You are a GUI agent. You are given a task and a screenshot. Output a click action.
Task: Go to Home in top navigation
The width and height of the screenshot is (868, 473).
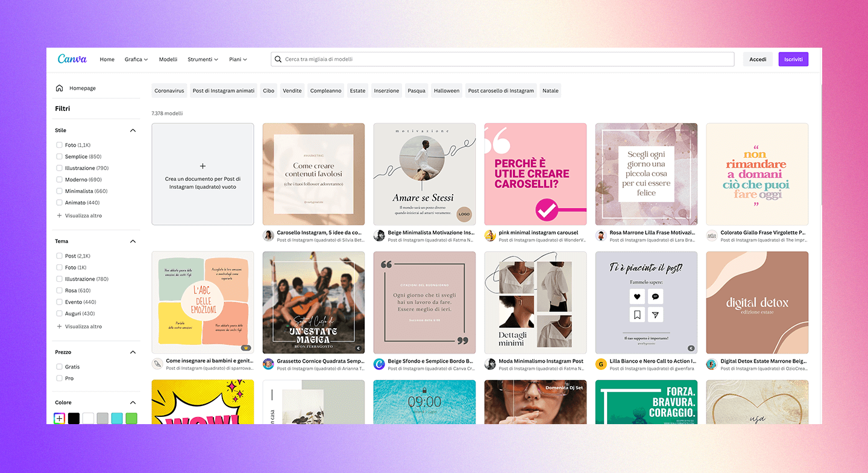(x=107, y=59)
